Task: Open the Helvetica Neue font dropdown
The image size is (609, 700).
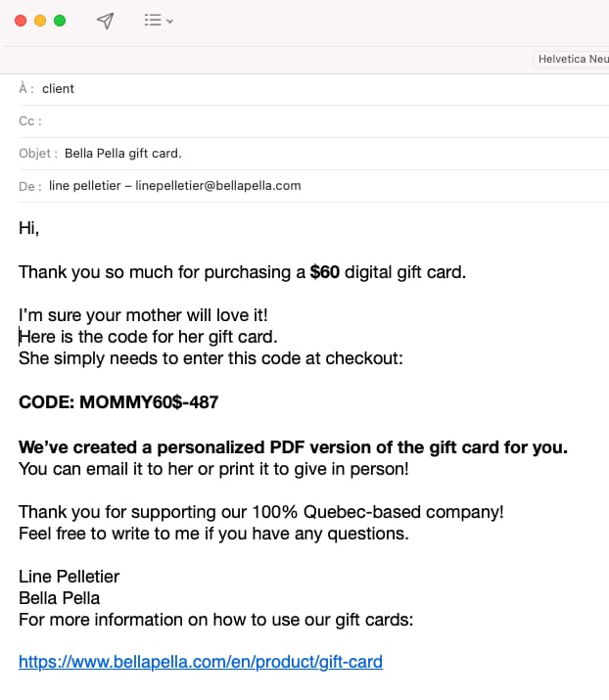Action: coord(572,59)
